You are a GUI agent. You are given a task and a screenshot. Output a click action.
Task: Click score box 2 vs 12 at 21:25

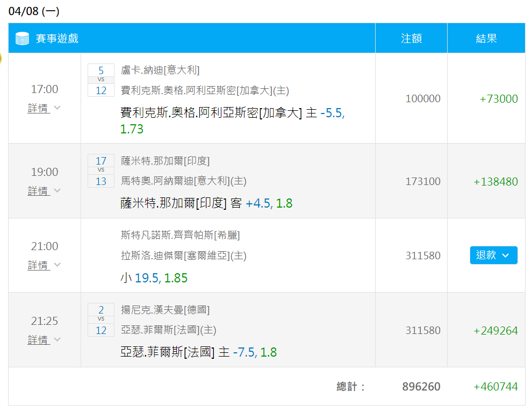click(x=101, y=319)
